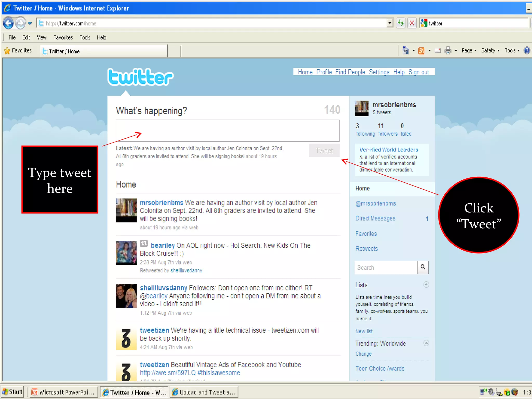The height and width of the screenshot is (399, 532).
Task: Open the Favorites menu in menu bar
Action: (x=63, y=37)
